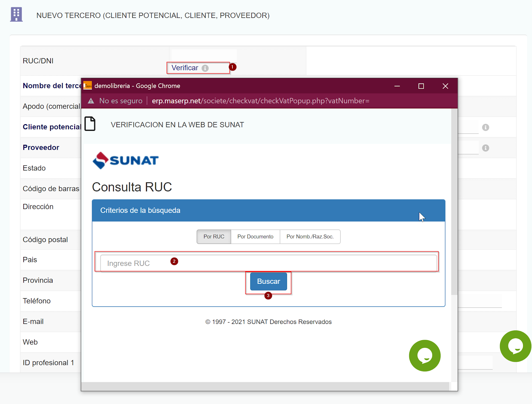Click the building icon beside Nuevo Tercero title
Screen dimensions: 532x404
coord(16,15)
